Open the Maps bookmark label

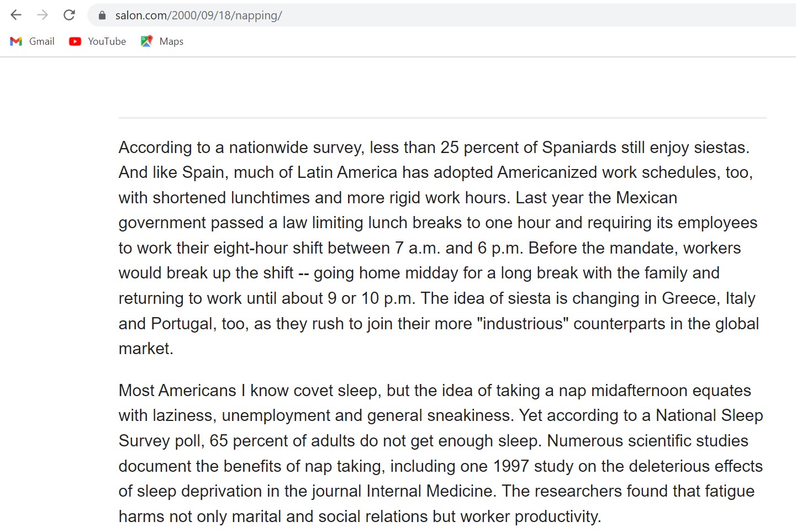pos(171,41)
